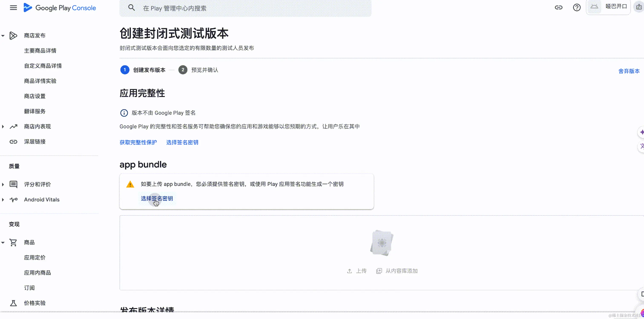644x319 pixels.
Task: Open 主要商品详情 in sidebar
Action: [x=40, y=51]
